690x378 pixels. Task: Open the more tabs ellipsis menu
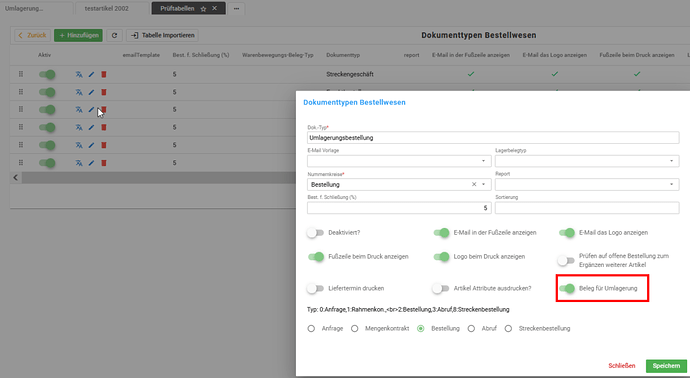click(x=236, y=8)
